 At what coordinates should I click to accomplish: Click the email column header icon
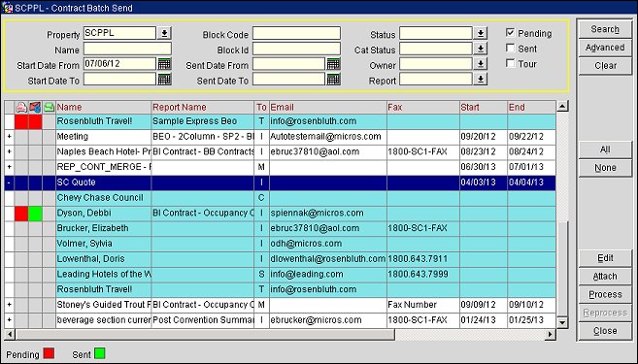tap(35, 108)
